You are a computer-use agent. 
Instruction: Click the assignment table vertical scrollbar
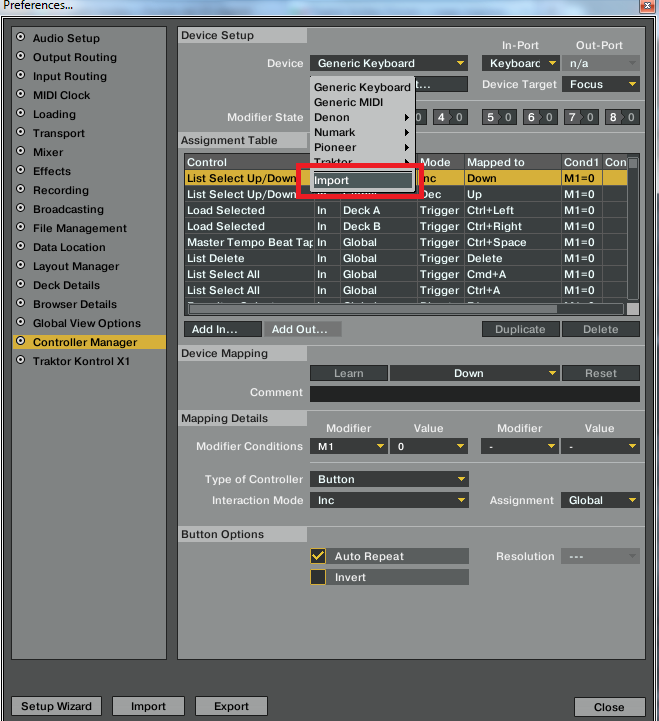633,229
